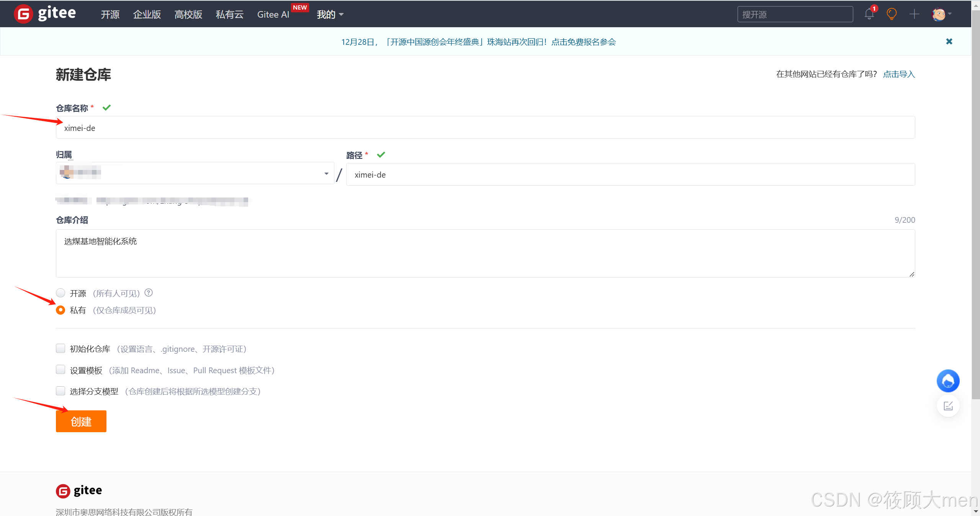This screenshot has height=516, width=980.
Task: Close the announcement banner with X
Action: click(x=949, y=41)
